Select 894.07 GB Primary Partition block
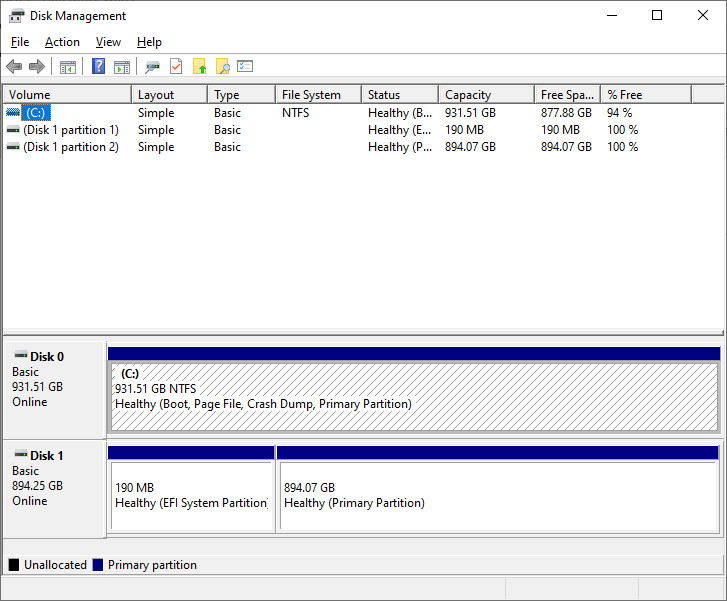727x601 pixels. click(x=498, y=495)
